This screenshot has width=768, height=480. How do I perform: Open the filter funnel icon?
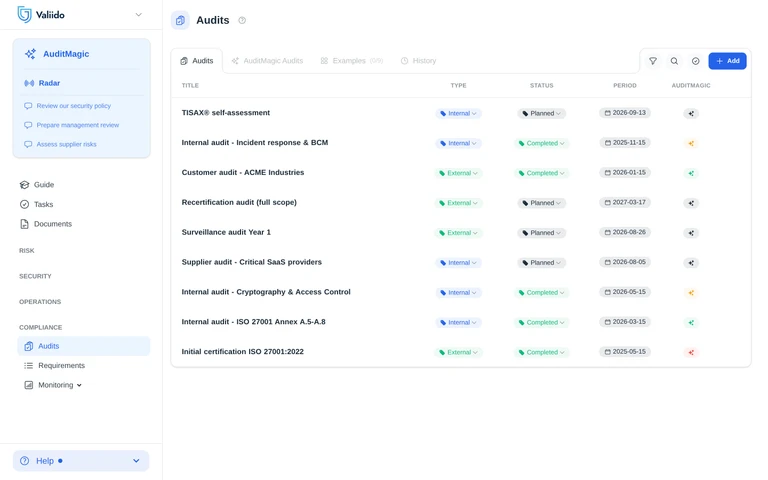pyautogui.click(x=652, y=61)
